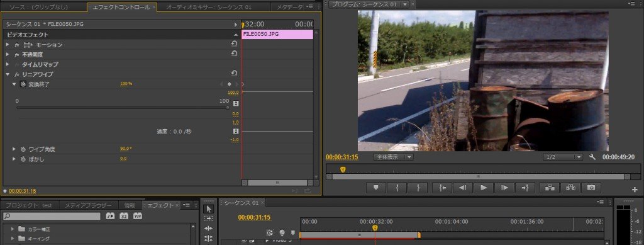Click the Lift button
Viewport: 644px width, 245px height.
550,188
